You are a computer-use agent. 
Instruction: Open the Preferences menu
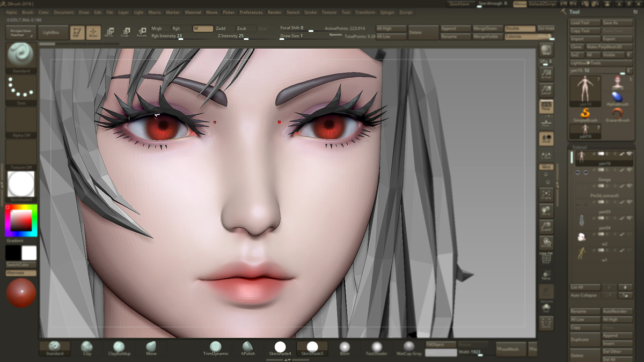251,12
